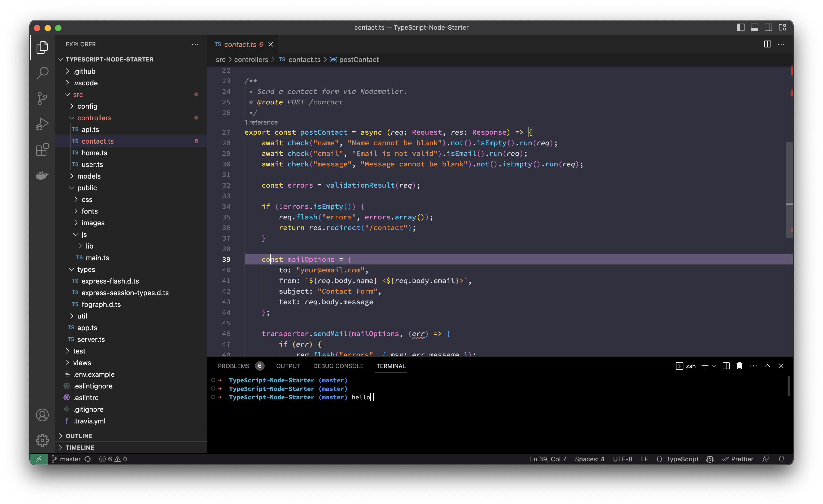The image size is (823, 504).
Task: Create a new terminal with plus icon
Action: pyautogui.click(x=705, y=366)
